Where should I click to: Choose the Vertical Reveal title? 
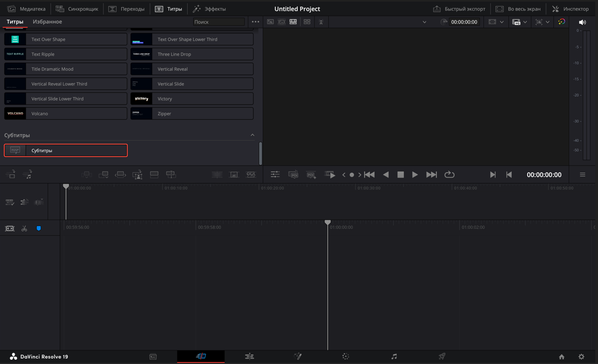point(192,69)
